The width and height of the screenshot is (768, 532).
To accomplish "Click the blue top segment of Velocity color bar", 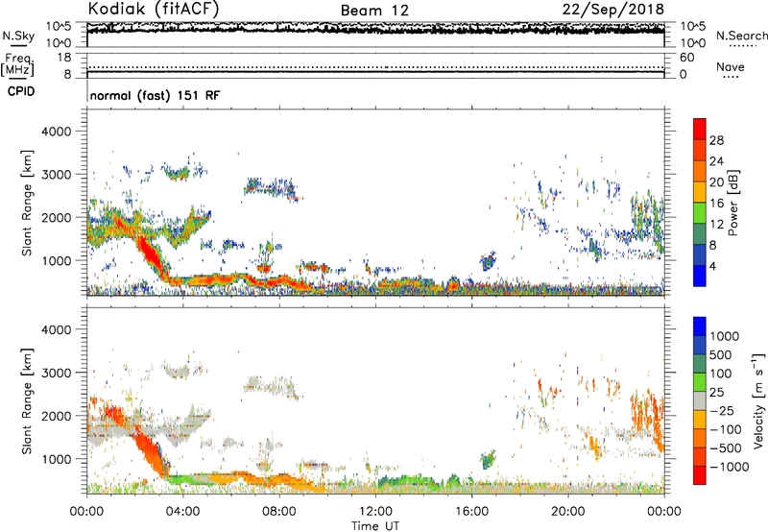I will (x=700, y=326).
